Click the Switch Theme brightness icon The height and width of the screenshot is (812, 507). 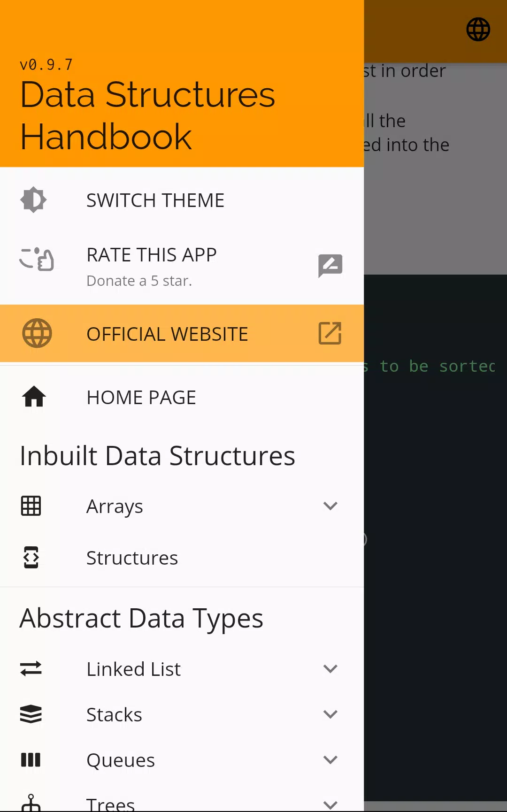33,200
